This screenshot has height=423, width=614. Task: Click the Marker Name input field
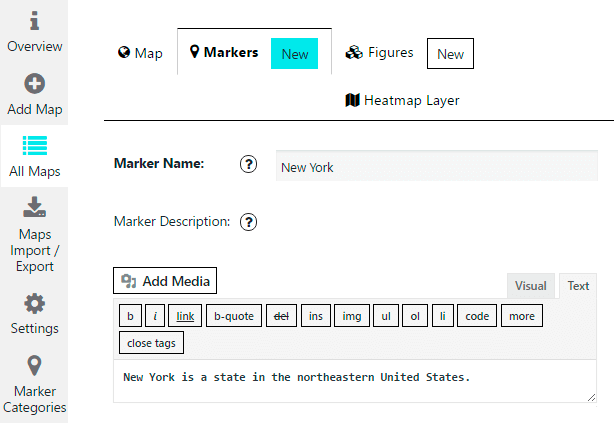pos(436,167)
